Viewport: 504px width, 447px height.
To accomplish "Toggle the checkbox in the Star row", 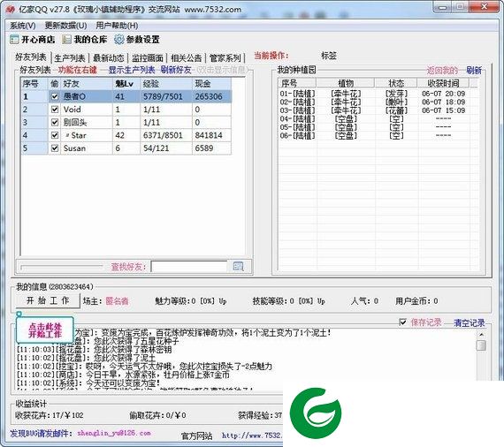I will tap(55, 135).
